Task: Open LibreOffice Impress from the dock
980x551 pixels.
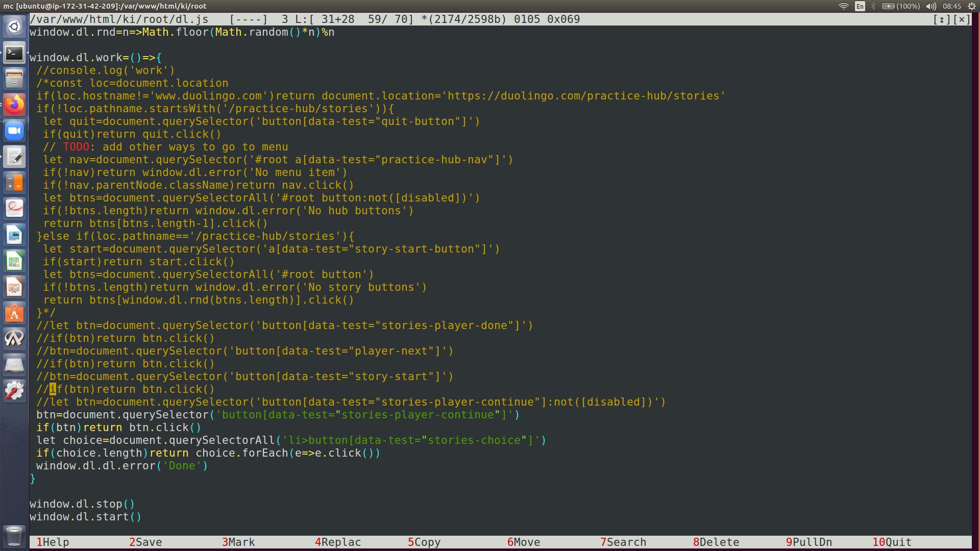Action: [14, 287]
